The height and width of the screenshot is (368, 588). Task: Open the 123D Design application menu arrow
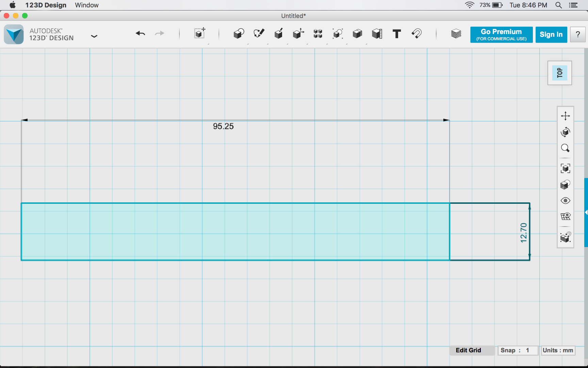(94, 36)
